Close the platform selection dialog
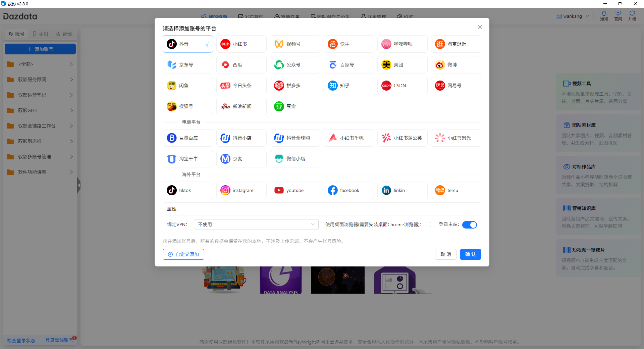644x349 pixels. 480,27
